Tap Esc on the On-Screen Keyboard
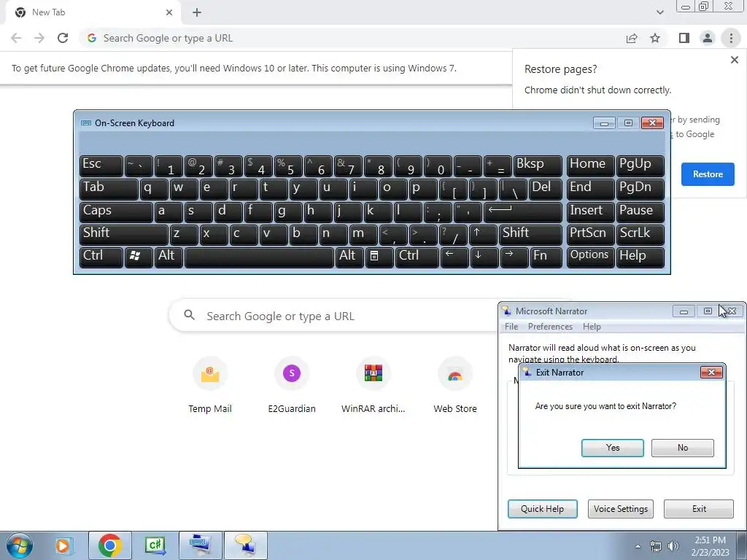The image size is (747, 560). point(101,166)
